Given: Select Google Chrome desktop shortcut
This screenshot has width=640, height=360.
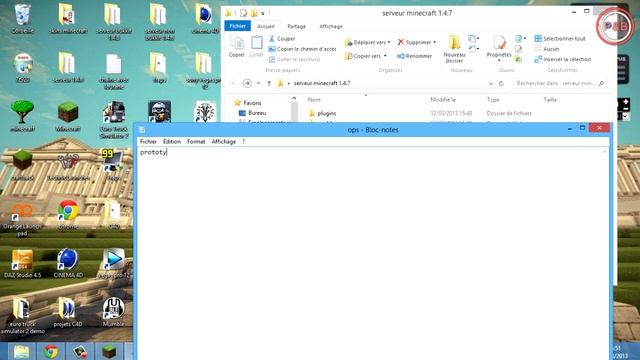Looking at the screenshot, I should (x=68, y=214).
